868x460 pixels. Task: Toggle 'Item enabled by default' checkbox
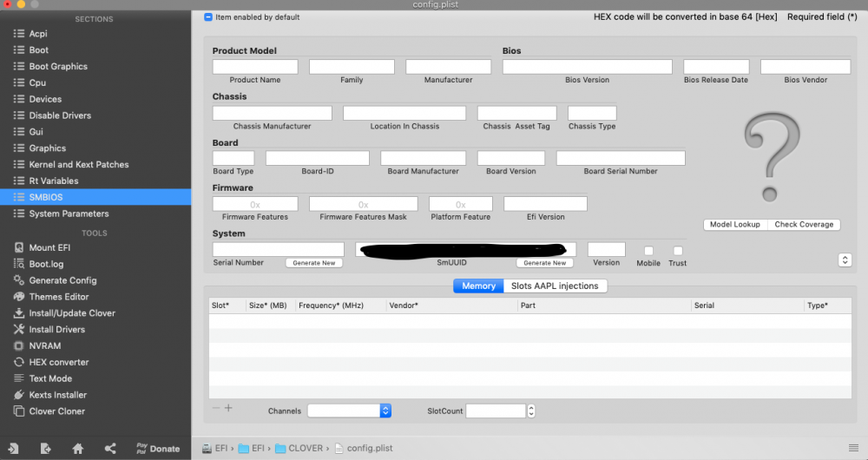(x=208, y=17)
